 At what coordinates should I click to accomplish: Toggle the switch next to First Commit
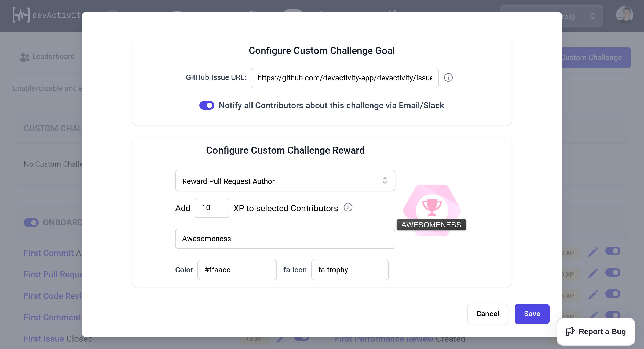[x=613, y=251]
